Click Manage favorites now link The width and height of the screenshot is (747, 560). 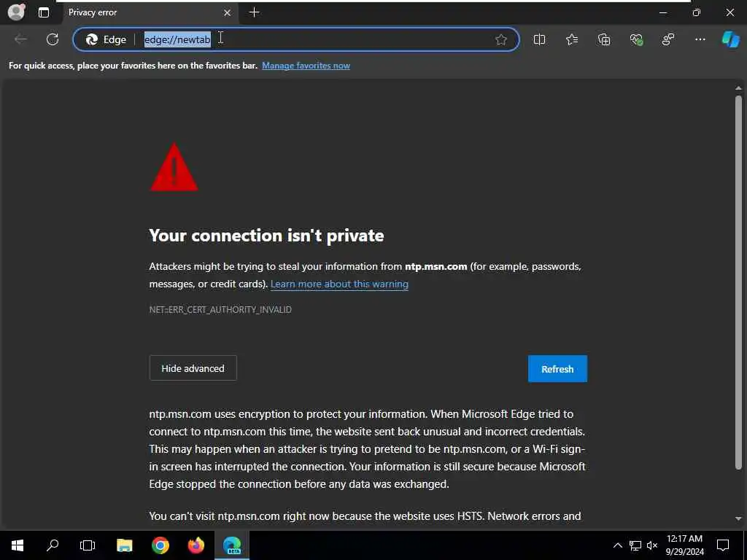(306, 66)
